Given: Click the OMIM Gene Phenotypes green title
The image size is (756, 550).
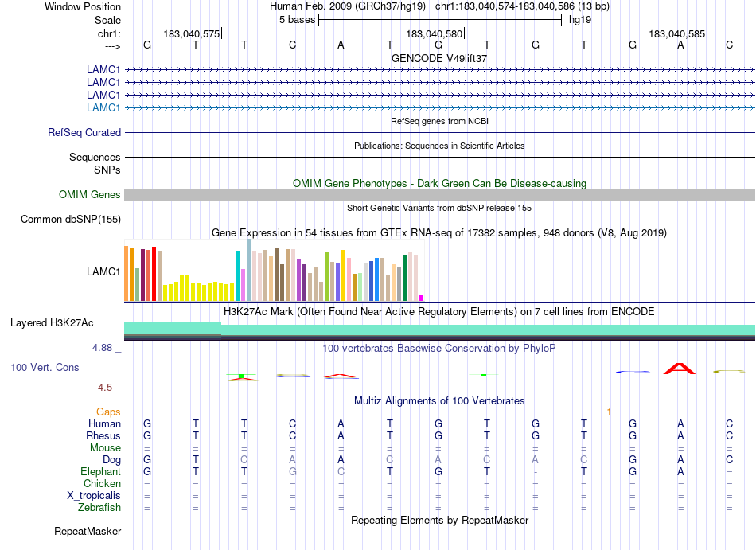Looking at the screenshot, I should 439,183.
